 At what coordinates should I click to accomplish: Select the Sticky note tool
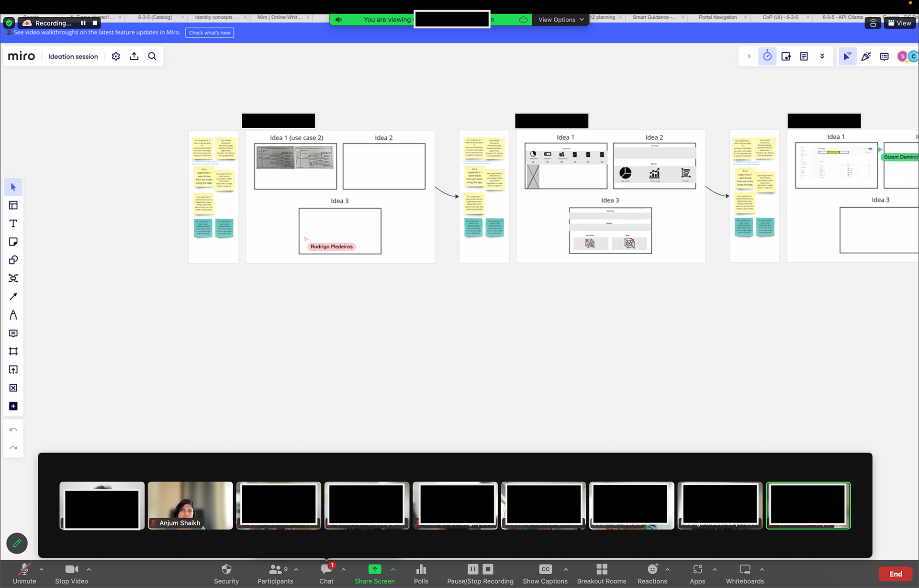(x=13, y=242)
